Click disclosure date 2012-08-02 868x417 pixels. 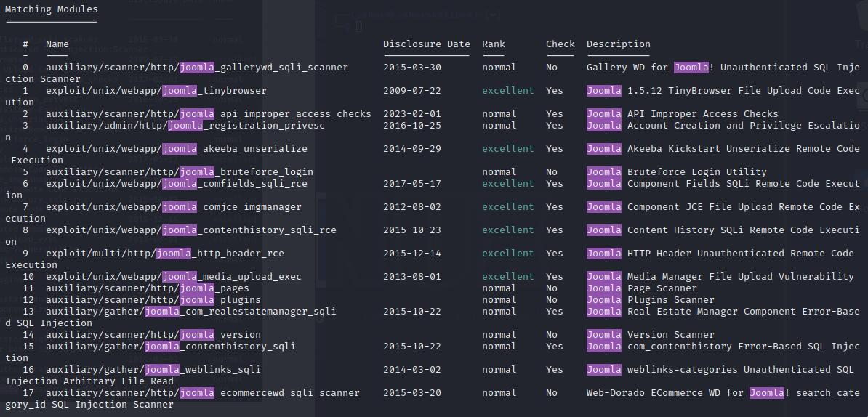412,207
